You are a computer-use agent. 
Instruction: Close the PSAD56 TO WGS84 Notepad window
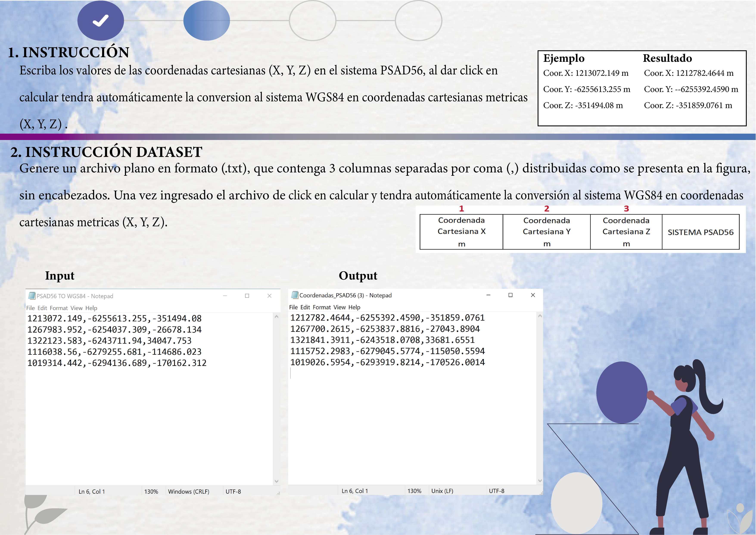tap(269, 296)
